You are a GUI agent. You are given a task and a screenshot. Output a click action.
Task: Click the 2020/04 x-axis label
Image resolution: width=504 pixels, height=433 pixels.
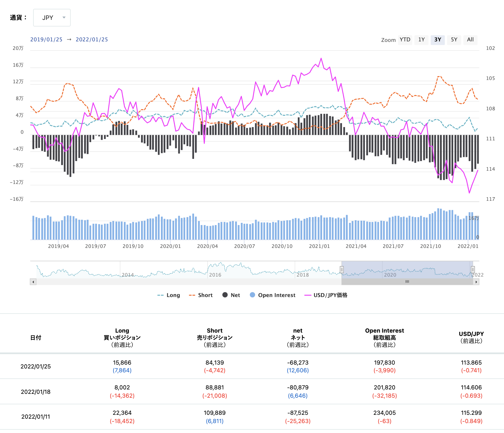pos(207,246)
